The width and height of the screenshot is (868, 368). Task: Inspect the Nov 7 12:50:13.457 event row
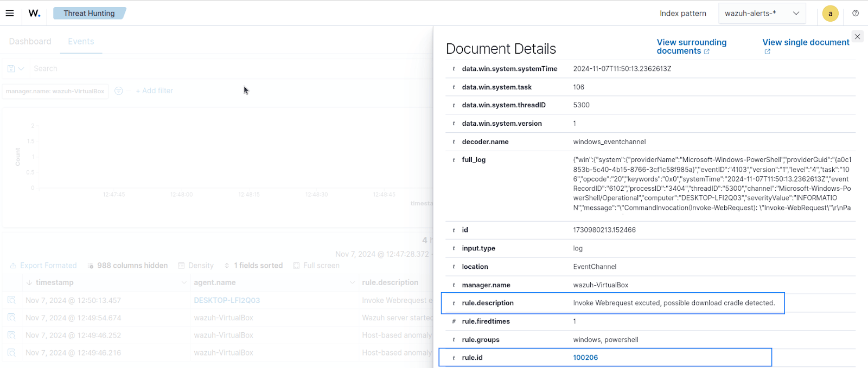[11, 300]
